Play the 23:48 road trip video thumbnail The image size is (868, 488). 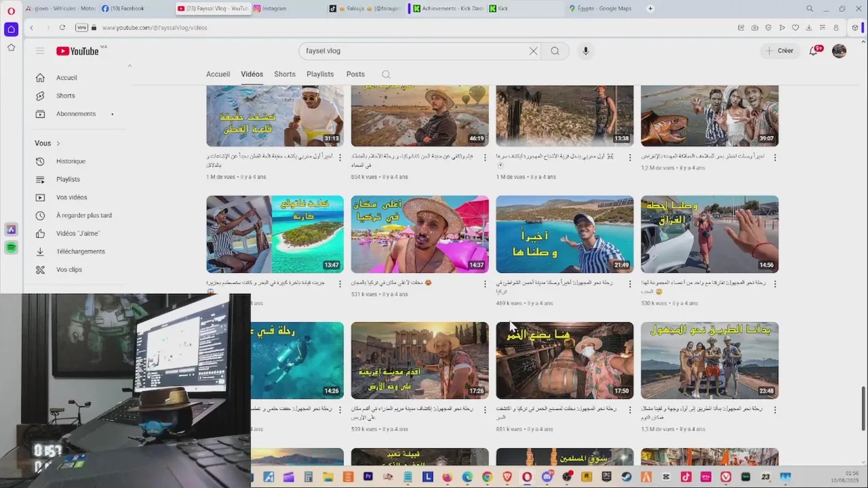[709, 361]
